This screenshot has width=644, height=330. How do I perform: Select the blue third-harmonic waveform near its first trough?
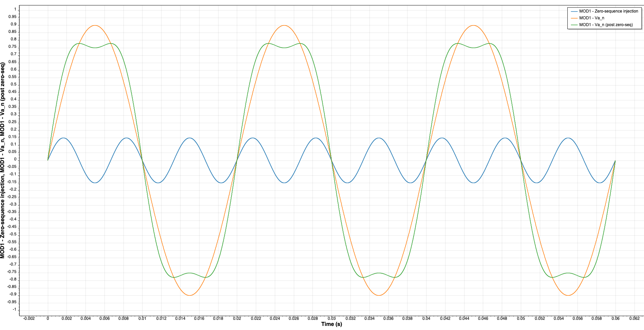point(95,182)
